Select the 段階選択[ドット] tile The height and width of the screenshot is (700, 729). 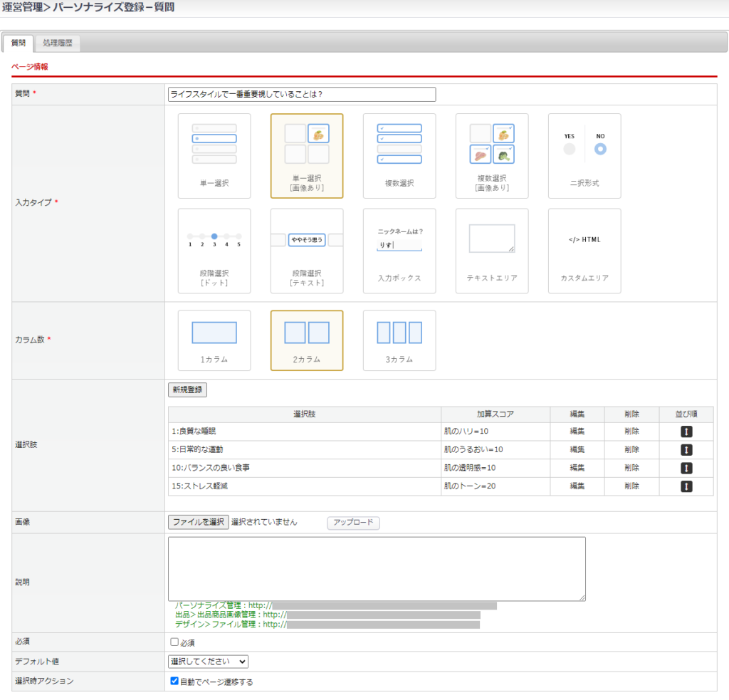[x=214, y=251]
